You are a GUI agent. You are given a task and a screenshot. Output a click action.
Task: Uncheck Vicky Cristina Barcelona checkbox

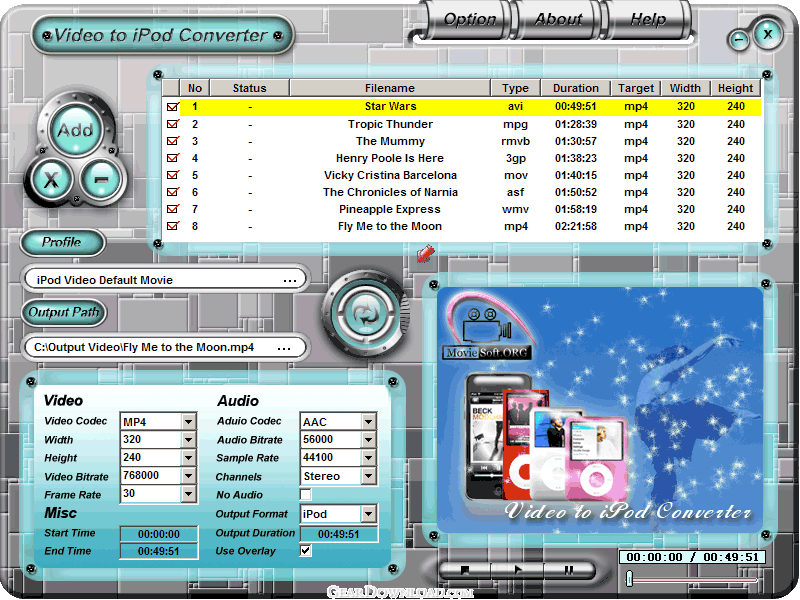(x=173, y=175)
